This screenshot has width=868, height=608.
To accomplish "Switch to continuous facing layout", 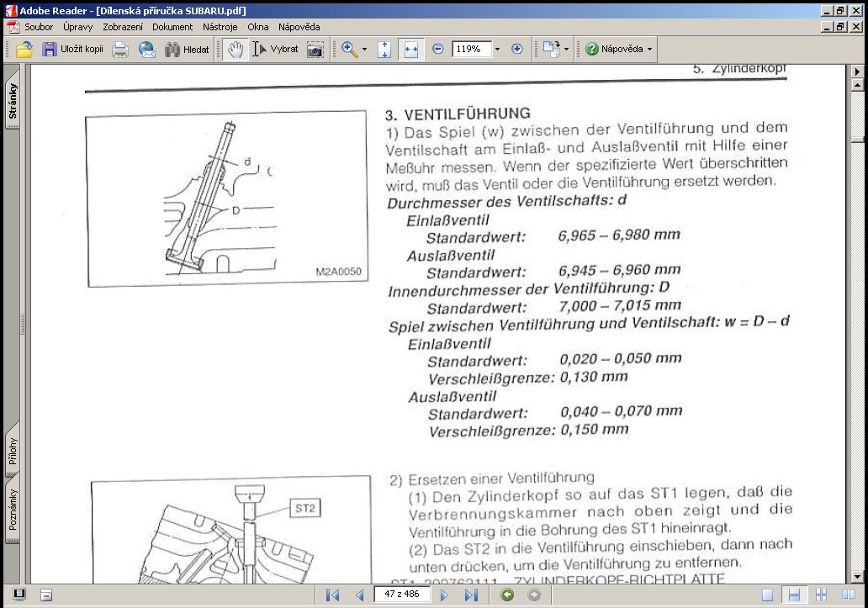I will (x=822, y=595).
